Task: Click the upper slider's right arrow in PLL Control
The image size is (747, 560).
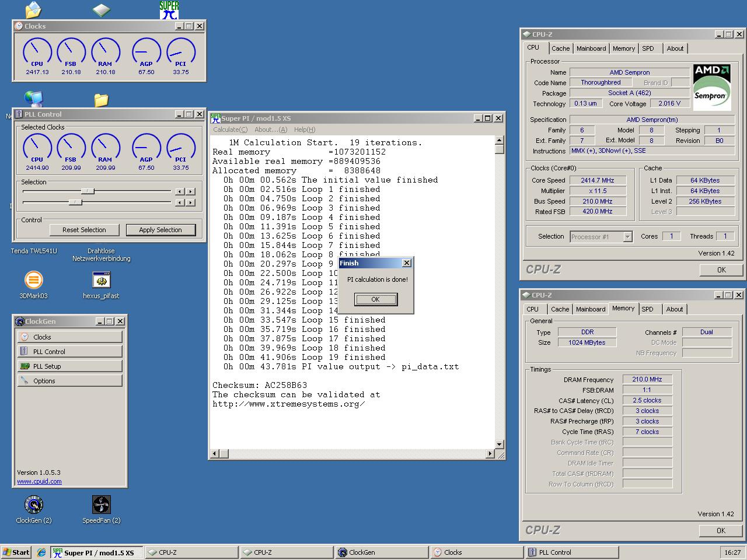Action: [x=191, y=191]
